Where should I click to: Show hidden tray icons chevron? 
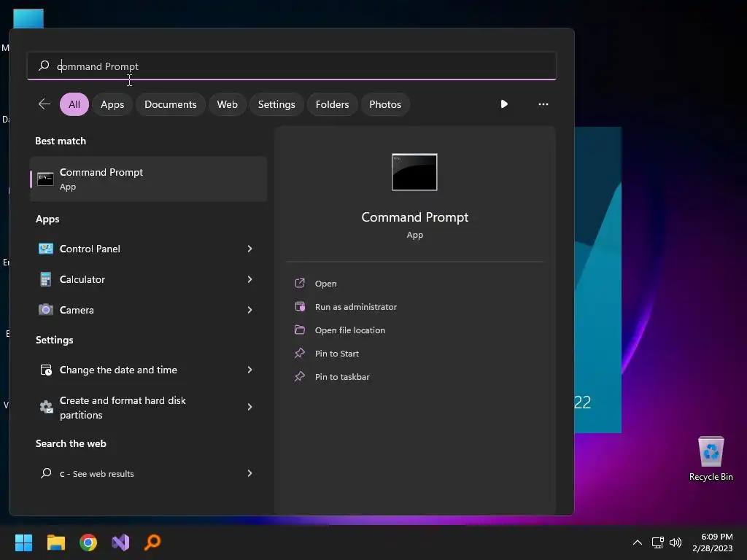[638, 542]
